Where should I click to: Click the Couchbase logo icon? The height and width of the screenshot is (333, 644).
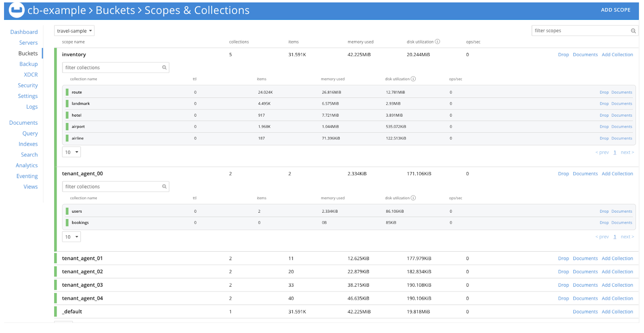click(17, 10)
